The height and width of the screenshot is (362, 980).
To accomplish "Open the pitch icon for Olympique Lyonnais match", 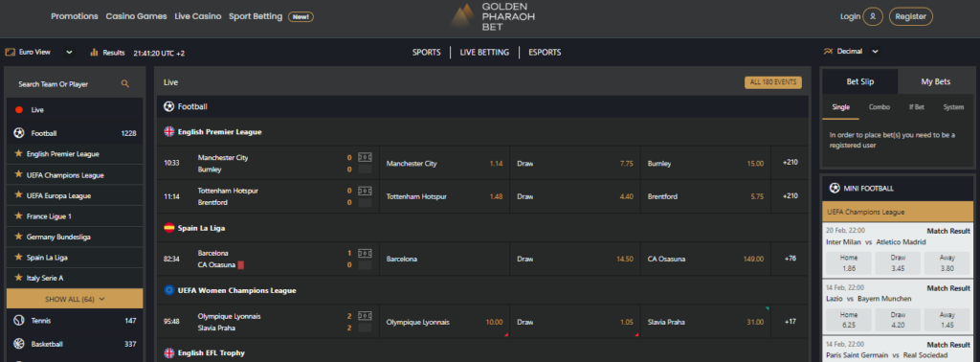I will pos(365,316).
